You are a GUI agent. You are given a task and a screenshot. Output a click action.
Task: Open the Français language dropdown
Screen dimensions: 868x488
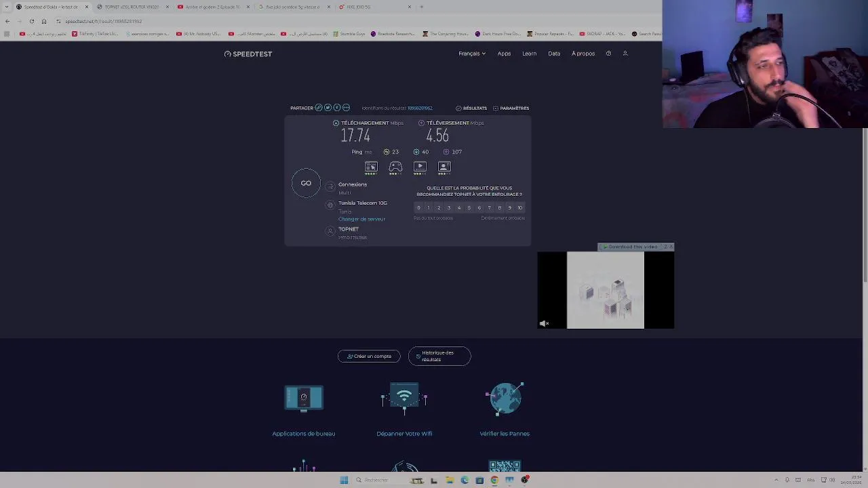472,54
